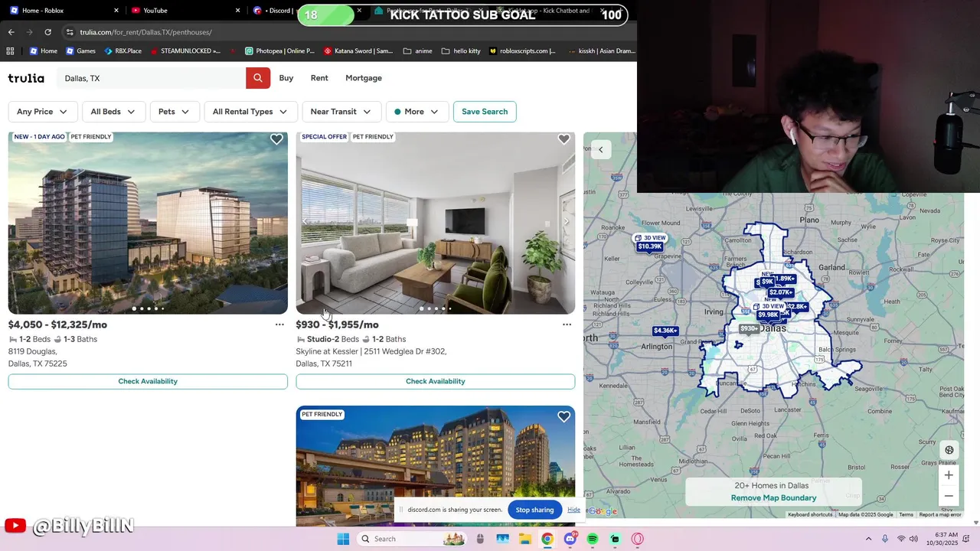Expand the All Beds filter
This screenshot has height=551, width=980.
tap(113, 112)
